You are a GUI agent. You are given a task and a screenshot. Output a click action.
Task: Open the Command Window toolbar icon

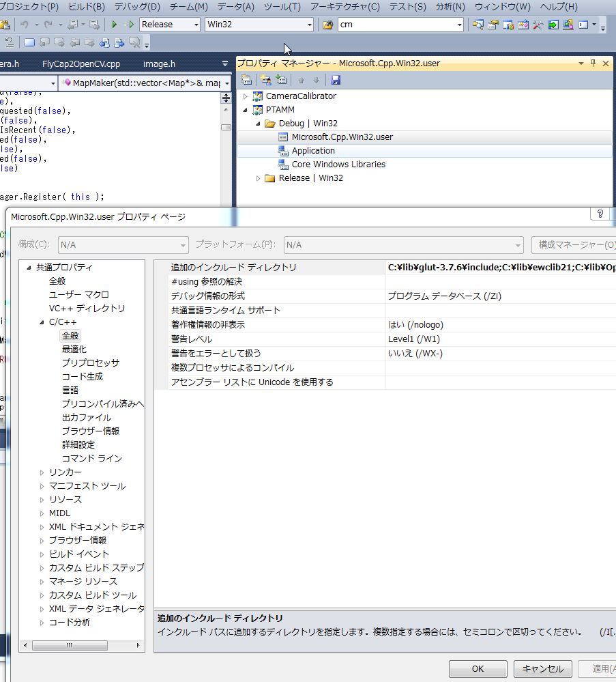[x=583, y=25]
